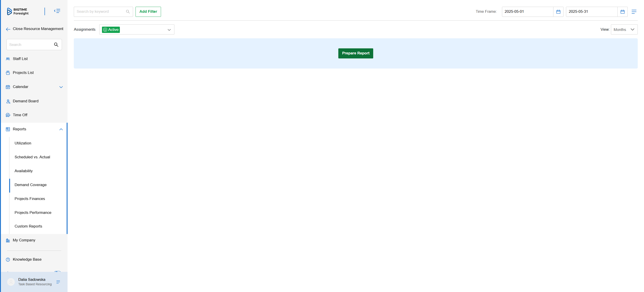Viewport: 644px width, 292px height.
Task: Collapse the sidebar with the menu-fold icon
Action: pos(57,11)
